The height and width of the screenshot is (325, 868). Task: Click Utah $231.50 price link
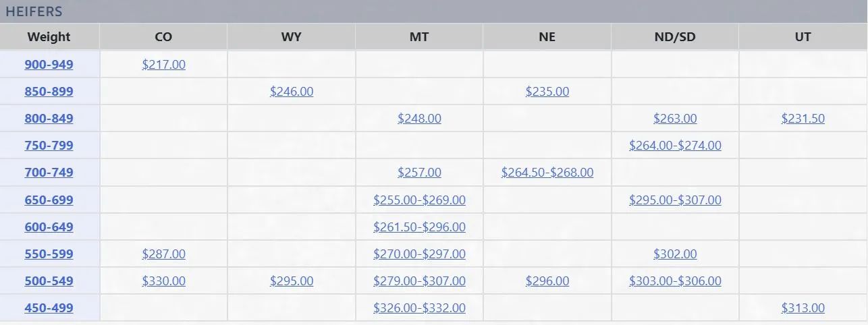(x=803, y=119)
